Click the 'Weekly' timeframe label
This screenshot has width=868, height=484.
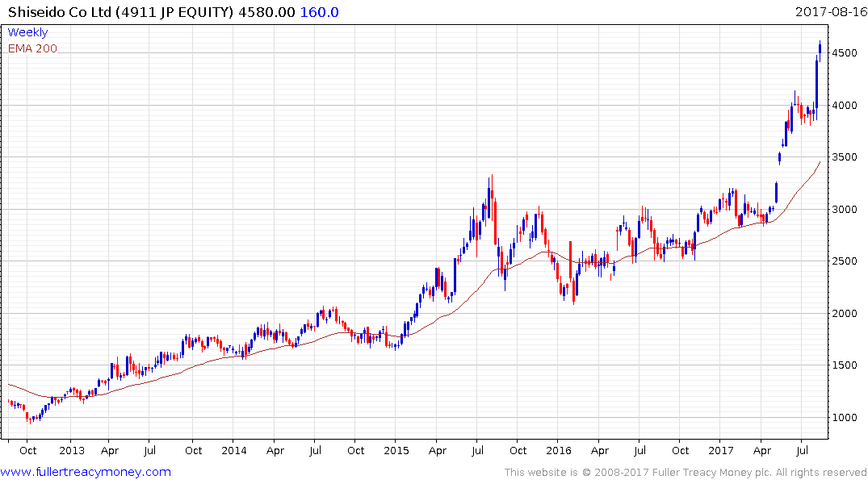pos(27,32)
